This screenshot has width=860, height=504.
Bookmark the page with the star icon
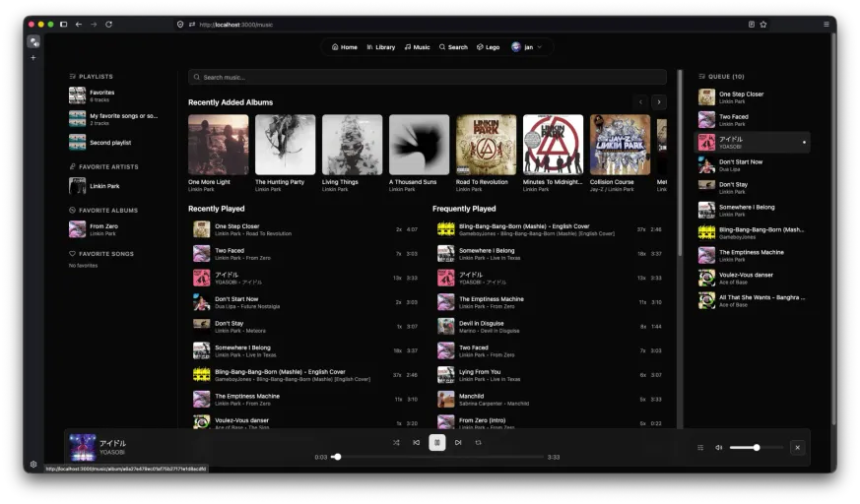[x=762, y=24]
